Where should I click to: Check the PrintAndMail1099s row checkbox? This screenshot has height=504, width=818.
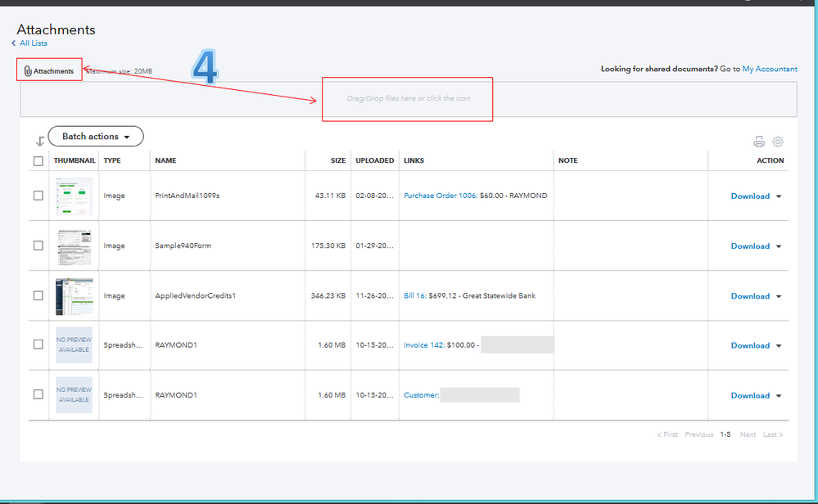38,196
